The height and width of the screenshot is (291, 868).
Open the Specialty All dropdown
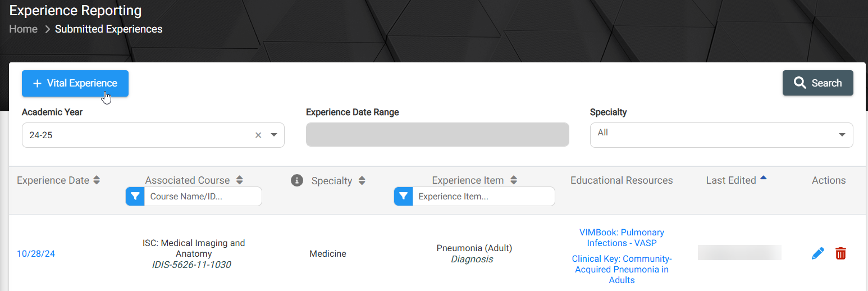721,135
